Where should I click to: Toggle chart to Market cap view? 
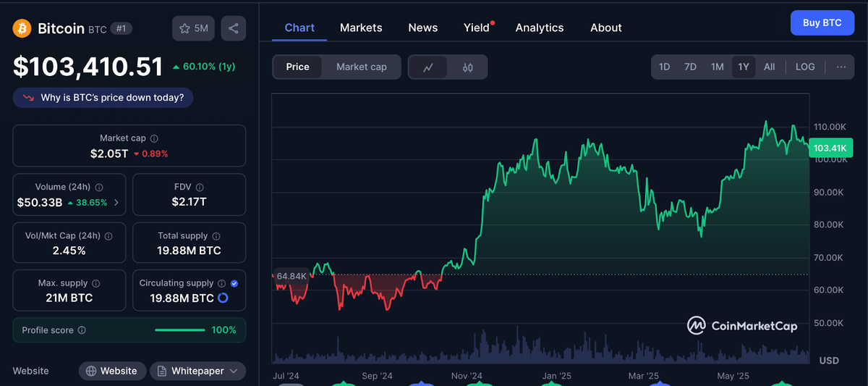tap(361, 67)
